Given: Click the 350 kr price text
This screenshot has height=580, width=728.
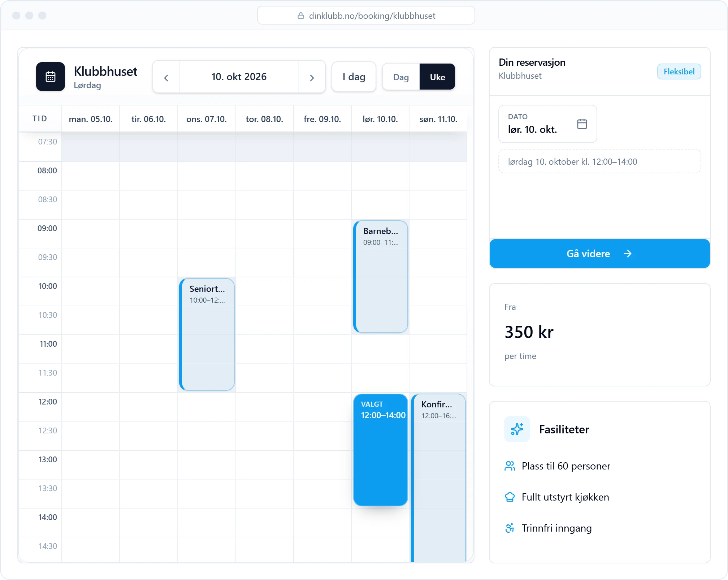Looking at the screenshot, I should pos(529,332).
